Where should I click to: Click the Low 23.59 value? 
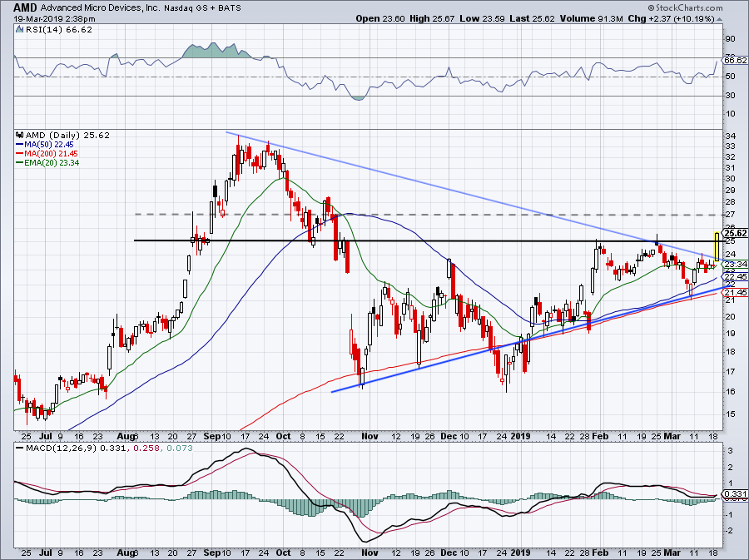(x=483, y=18)
